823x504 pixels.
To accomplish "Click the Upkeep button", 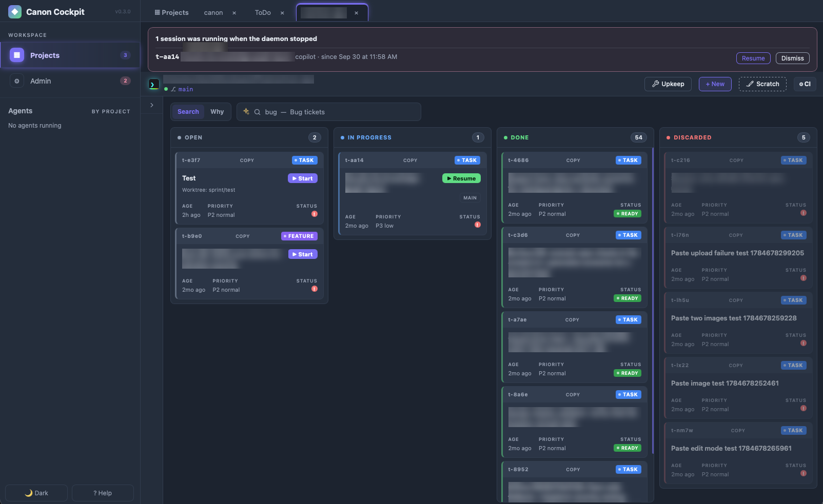I will click(x=668, y=84).
